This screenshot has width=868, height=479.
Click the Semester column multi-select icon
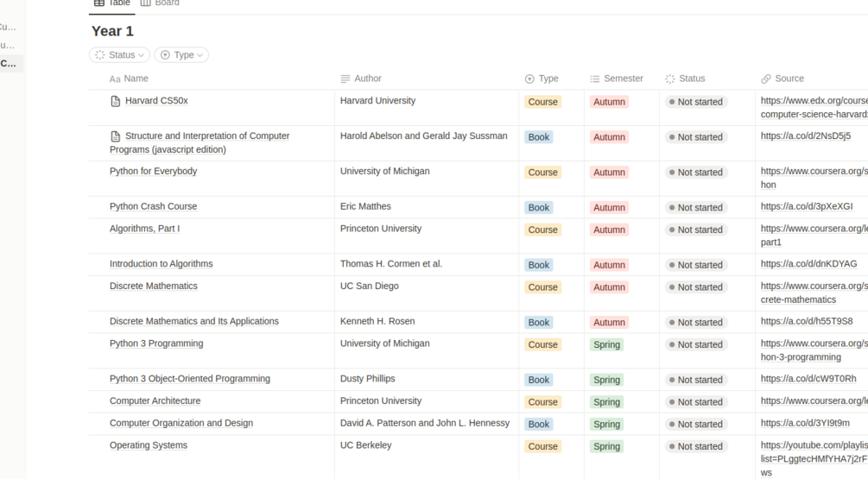click(x=595, y=79)
